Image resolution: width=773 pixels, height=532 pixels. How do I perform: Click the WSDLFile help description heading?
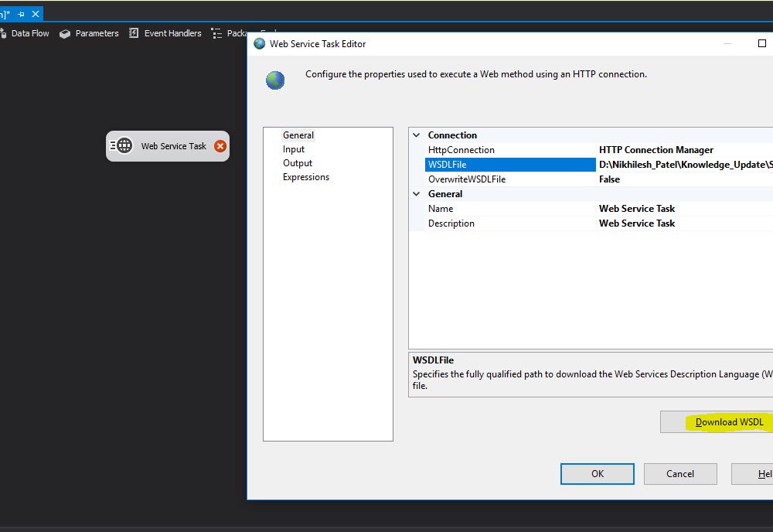pyautogui.click(x=434, y=360)
